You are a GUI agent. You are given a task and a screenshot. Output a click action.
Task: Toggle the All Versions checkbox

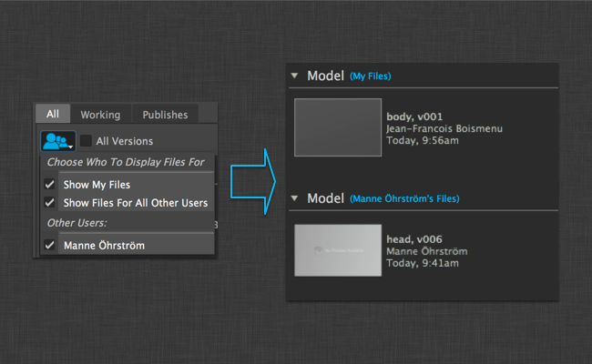coord(86,141)
